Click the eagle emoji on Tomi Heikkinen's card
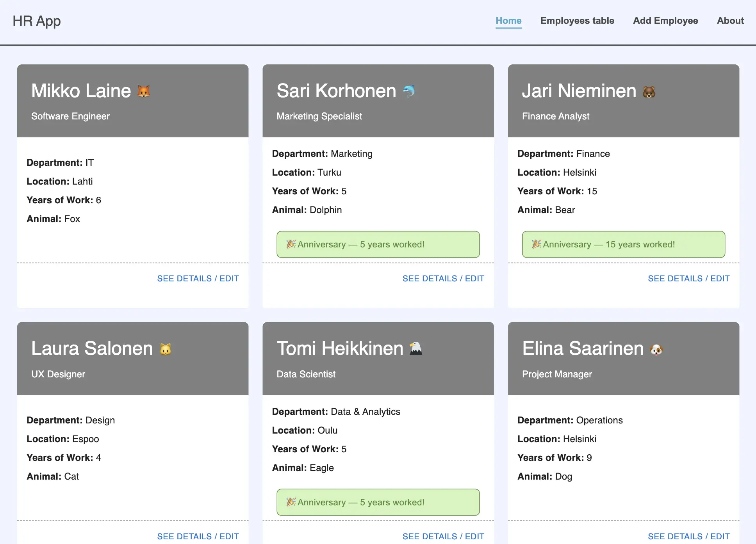This screenshot has width=756, height=544. tap(415, 348)
